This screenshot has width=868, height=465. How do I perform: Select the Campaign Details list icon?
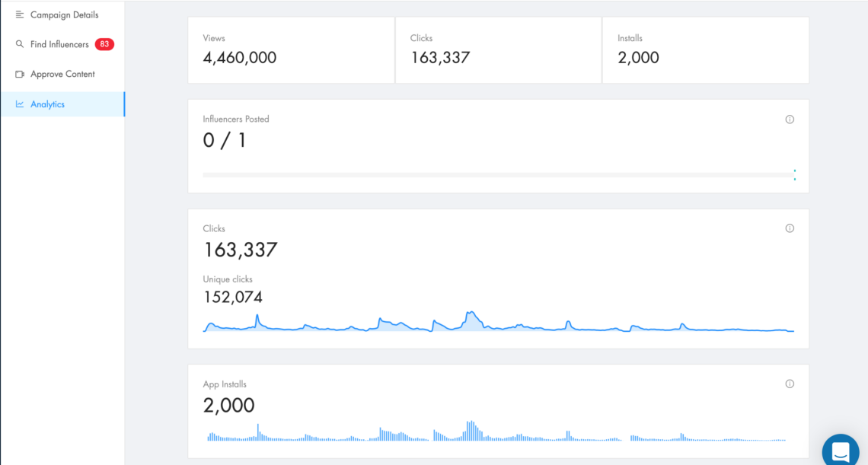point(19,14)
